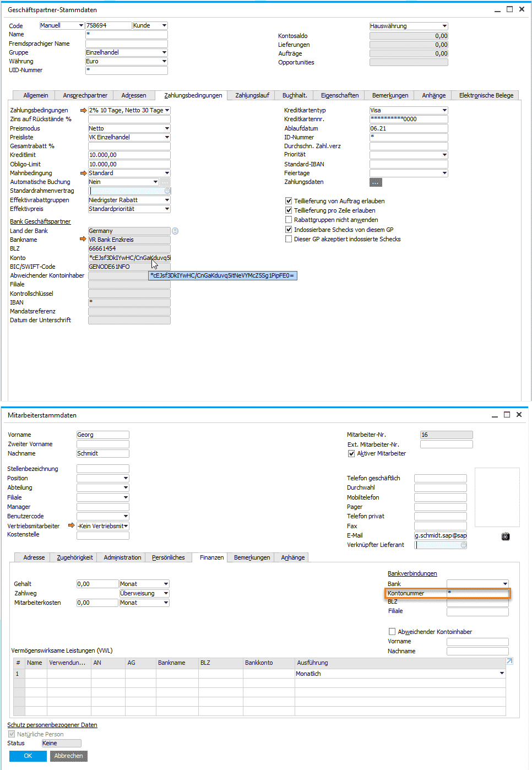Click the camera icon beside the photo box

coord(506,536)
